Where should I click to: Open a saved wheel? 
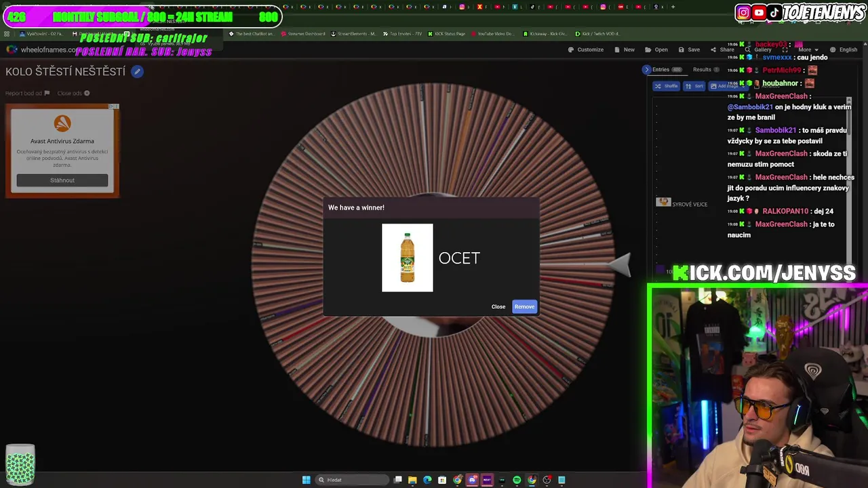point(656,49)
